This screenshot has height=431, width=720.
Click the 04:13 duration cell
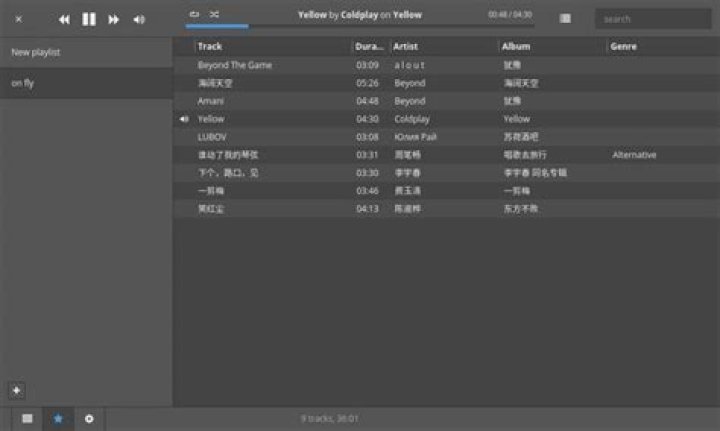coord(367,209)
